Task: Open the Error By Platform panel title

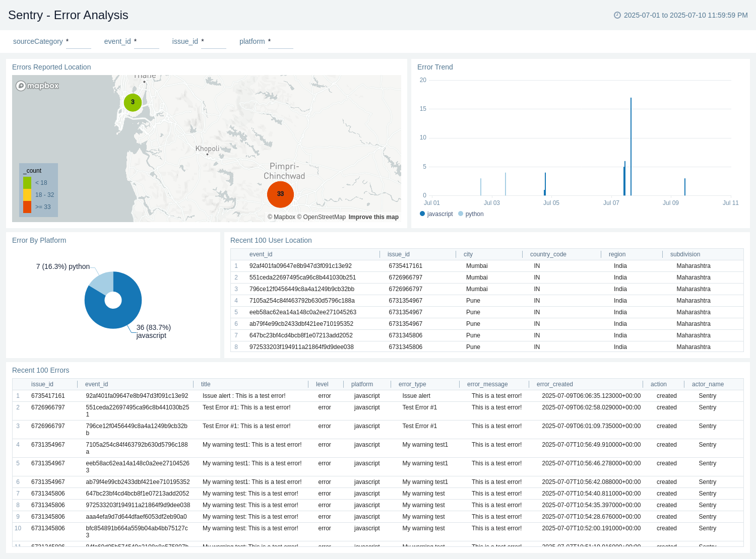Action: 39,240
